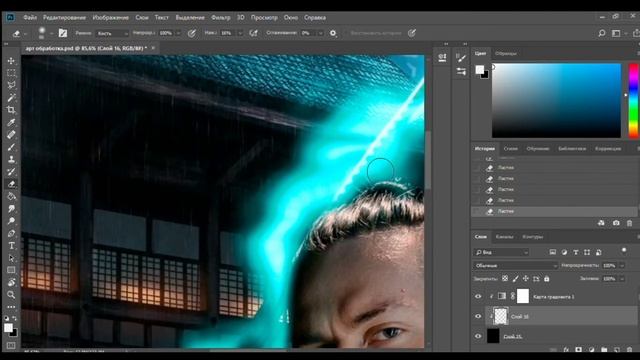Delete current history state trash icon
Viewport: 640px width, 360px height.
point(629,223)
